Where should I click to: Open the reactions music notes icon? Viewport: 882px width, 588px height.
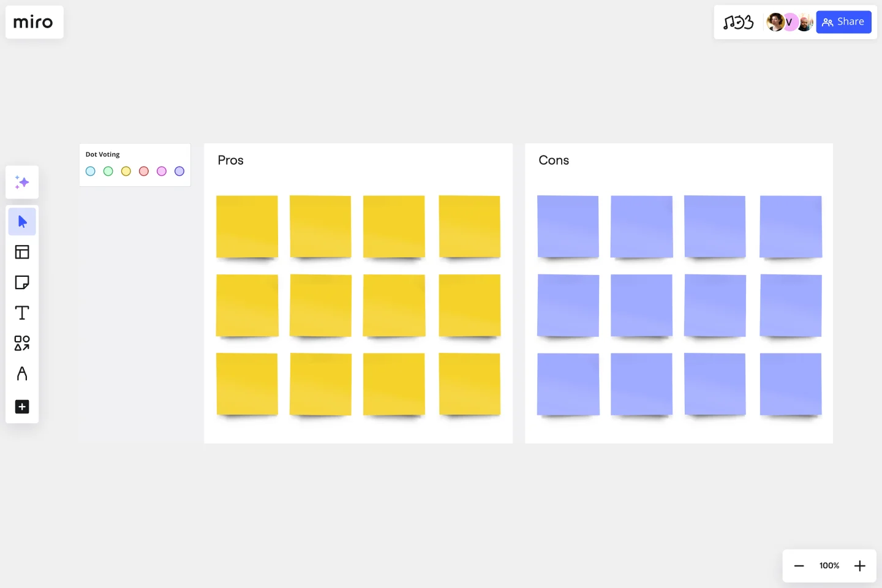pos(738,23)
